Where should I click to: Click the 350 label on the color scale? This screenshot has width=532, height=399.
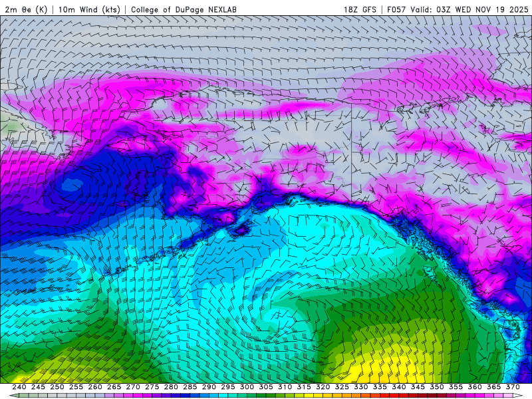click(x=437, y=387)
